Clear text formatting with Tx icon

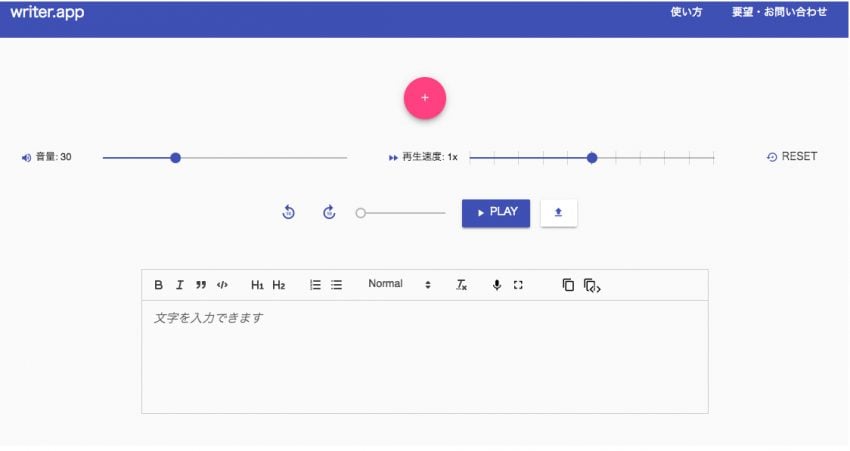[x=461, y=285]
